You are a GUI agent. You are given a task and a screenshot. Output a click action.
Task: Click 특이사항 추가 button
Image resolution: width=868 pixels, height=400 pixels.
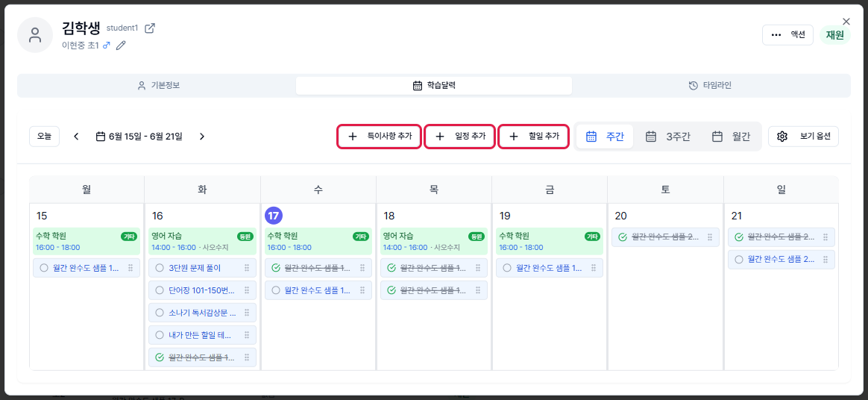380,137
